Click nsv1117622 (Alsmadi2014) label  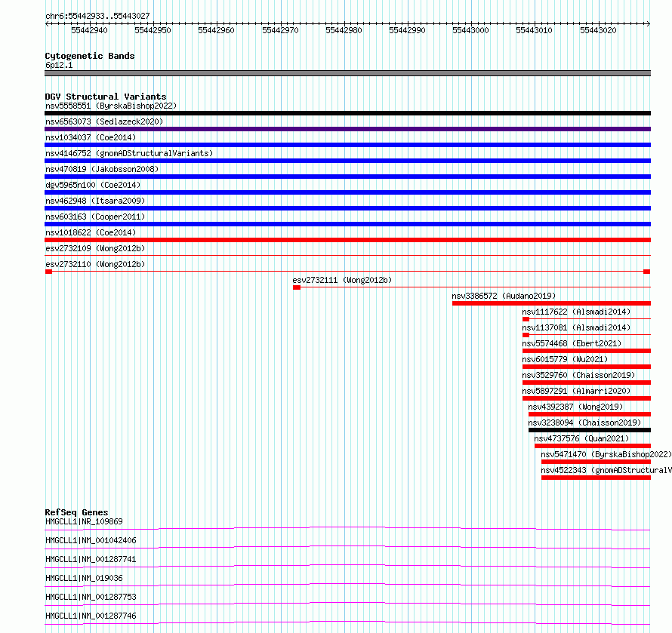tap(576, 312)
